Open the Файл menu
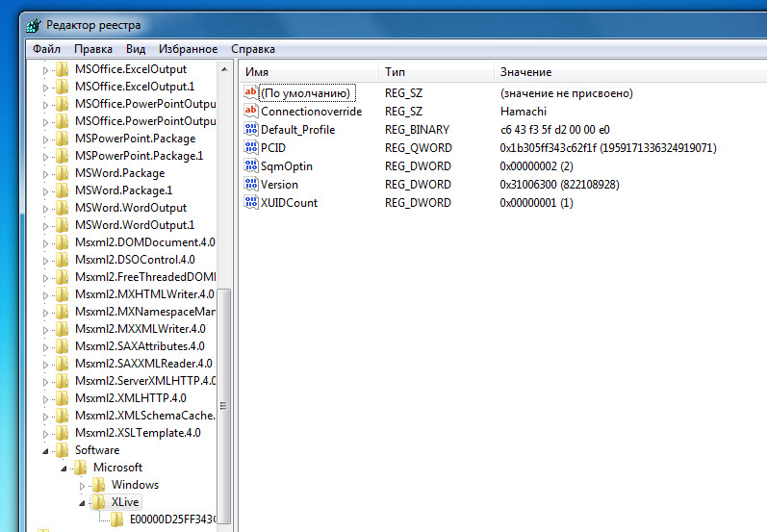The height and width of the screenshot is (532, 767). click(46, 49)
